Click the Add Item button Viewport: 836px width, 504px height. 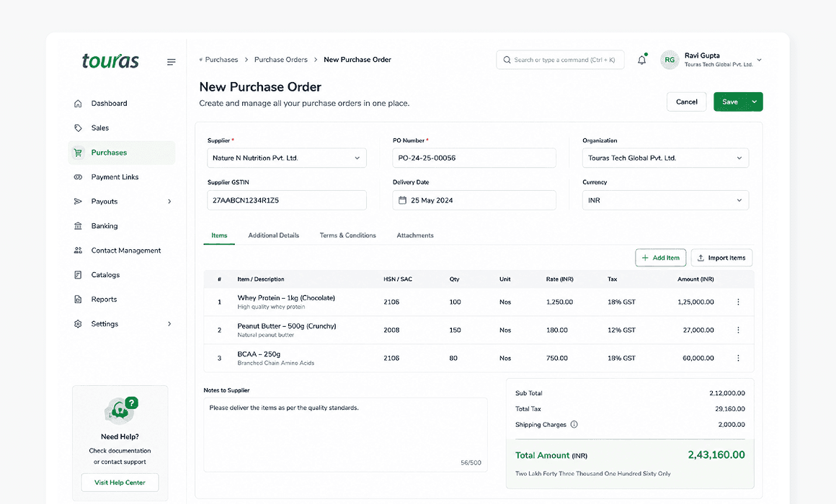(x=661, y=258)
